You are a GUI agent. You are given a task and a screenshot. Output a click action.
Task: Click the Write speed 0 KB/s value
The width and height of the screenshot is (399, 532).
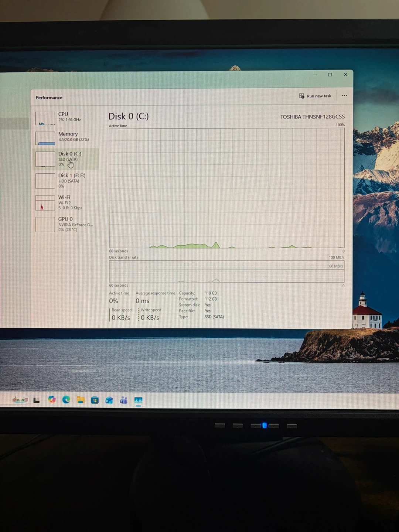tap(150, 318)
